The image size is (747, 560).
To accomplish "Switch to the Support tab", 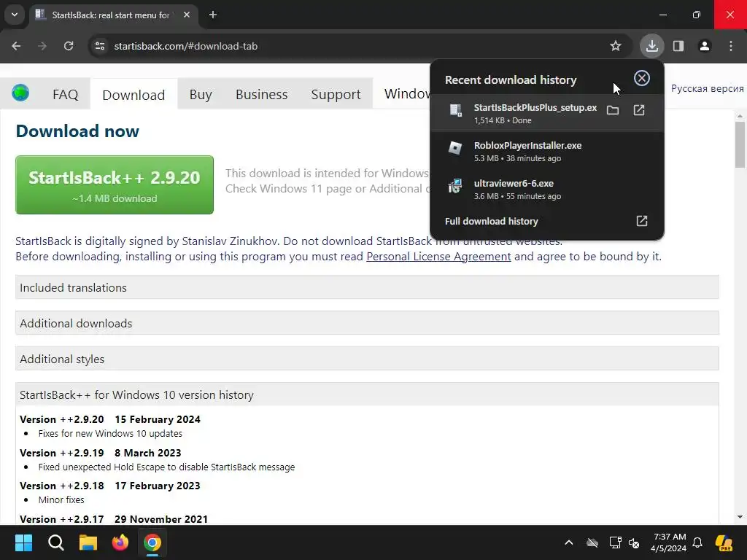I will pos(336,94).
